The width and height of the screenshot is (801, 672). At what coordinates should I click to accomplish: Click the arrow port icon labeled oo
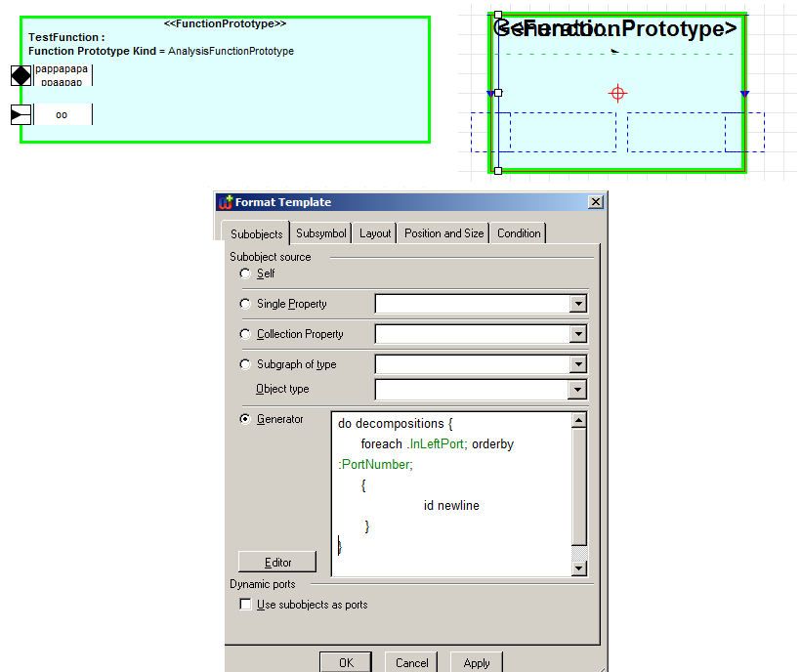click(x=21, y=115)
